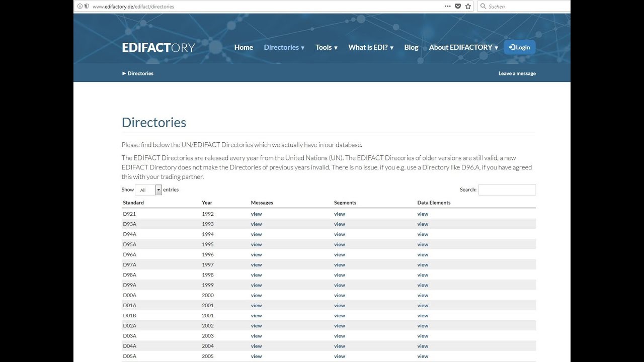Sort table by Year column header
Screen dimensions: 644x362
207,203
